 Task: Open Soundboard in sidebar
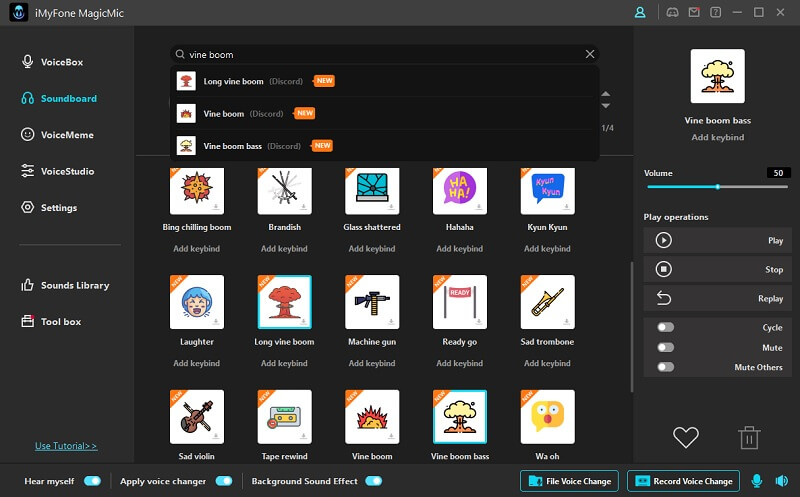pyautogui.click(x=59, y=98)
